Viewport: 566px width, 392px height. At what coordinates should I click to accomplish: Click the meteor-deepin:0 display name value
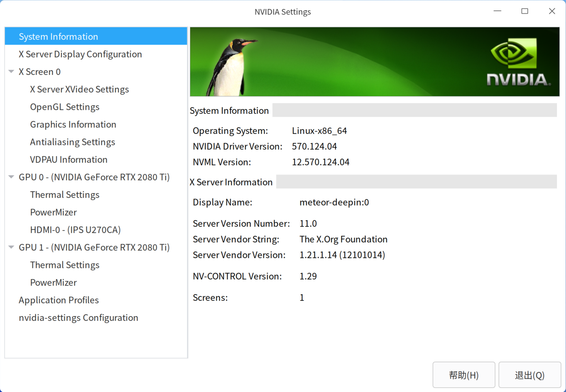(334, 202)
